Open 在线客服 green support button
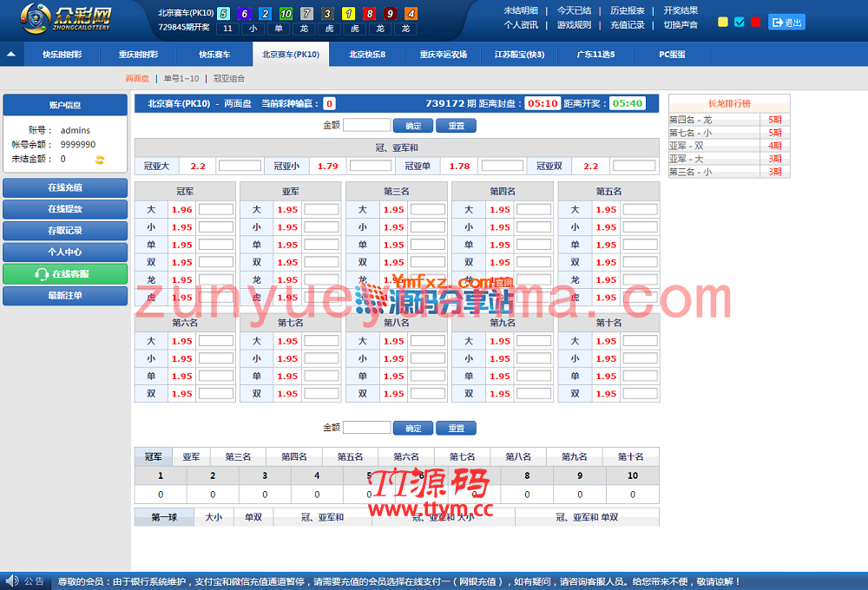Screen dimensions: 868x590 65,274
